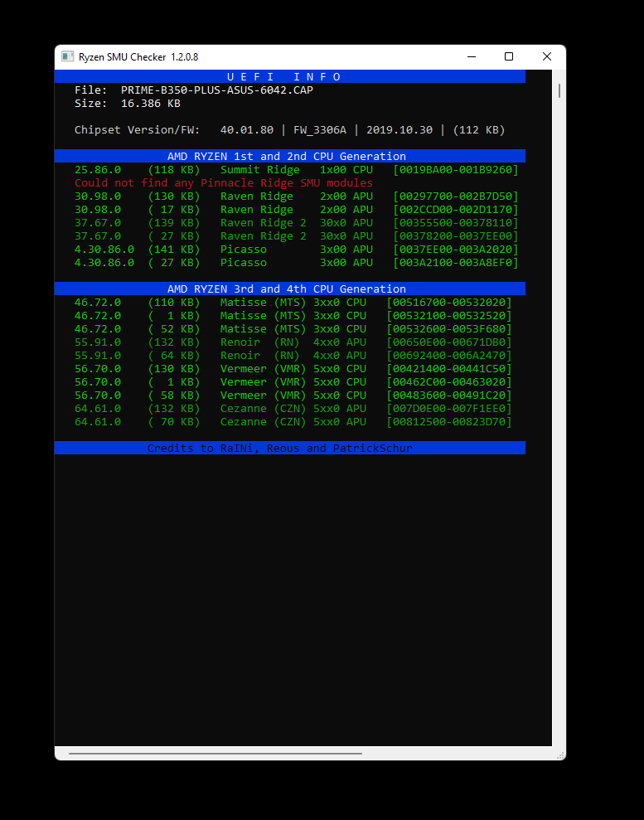Click the Renoir ( 64 KB) row
Image resolution: width=644 pixels, height=820 pixels.
point(293,356)
